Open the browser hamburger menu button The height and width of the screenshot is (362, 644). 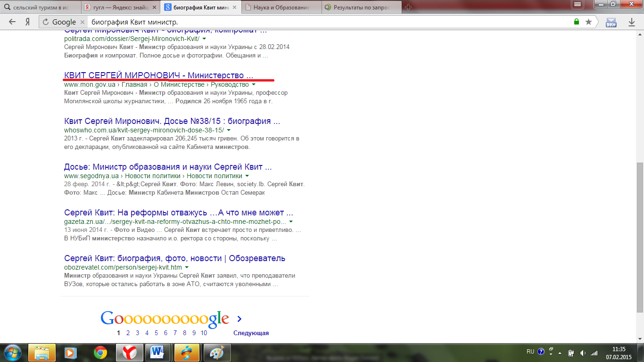pos(577,4)
